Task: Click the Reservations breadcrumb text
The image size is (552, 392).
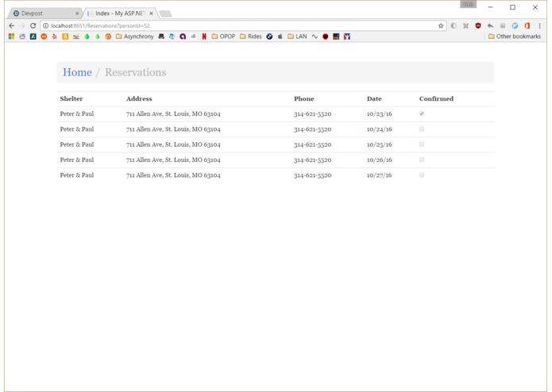Action: (x=135, y=72)
